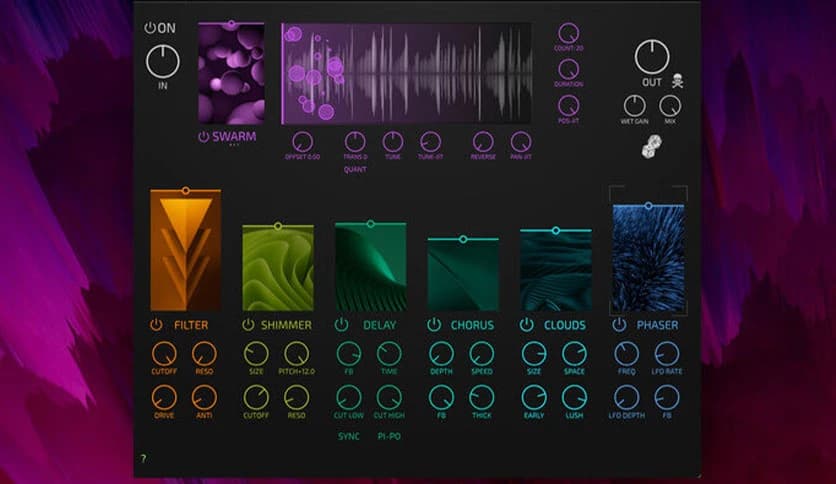Select the blue Phaser effect artwork
836x484 pixels.
[x=648, y=259]
